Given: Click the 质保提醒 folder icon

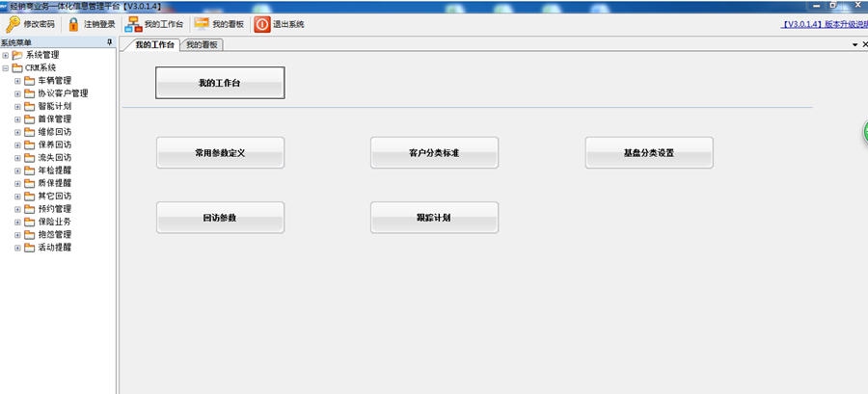Looking at the screenshot, I should [29, 183].
